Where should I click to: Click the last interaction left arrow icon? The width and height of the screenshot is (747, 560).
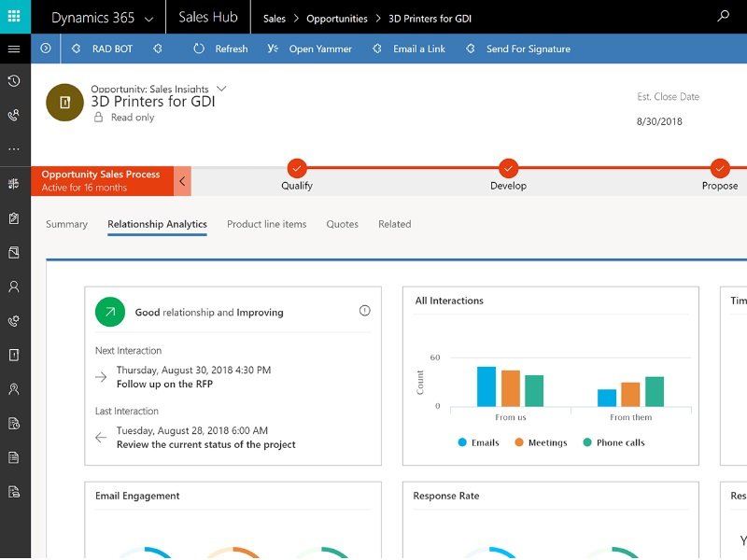(101, 438)
